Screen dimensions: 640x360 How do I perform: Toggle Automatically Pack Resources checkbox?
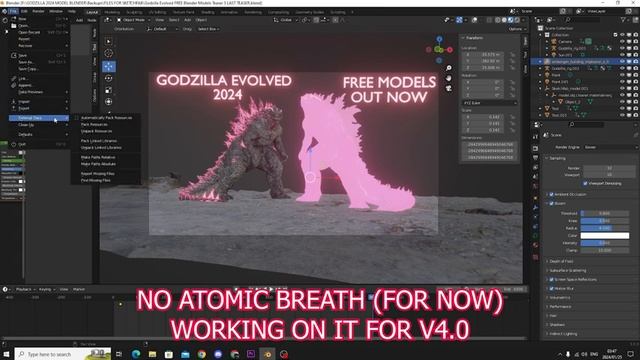76,118
